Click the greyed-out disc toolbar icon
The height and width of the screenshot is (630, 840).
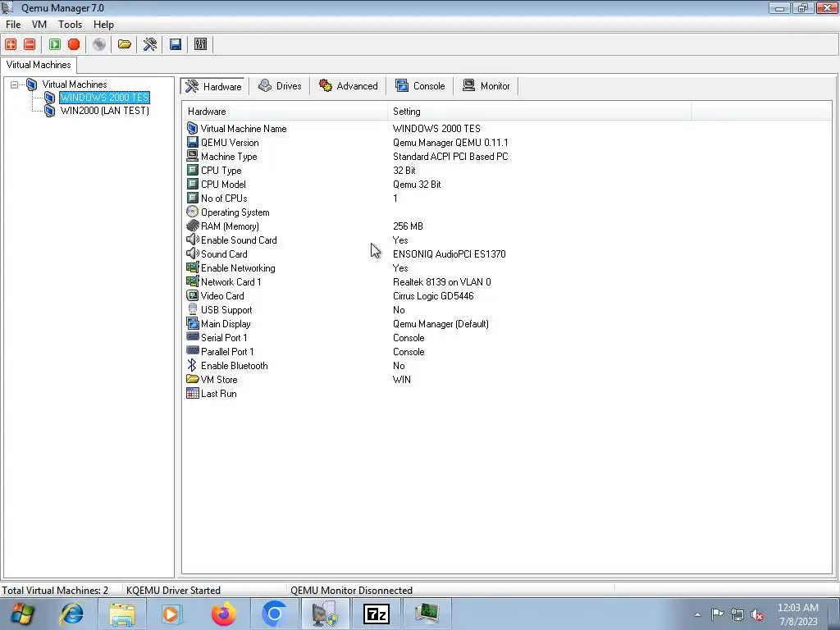(99, 44)
